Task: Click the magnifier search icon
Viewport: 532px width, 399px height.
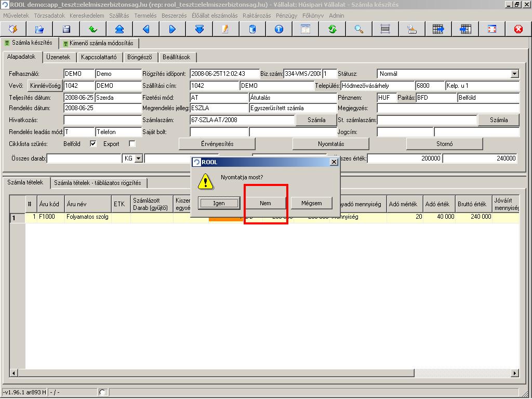Action: (358, 29)
